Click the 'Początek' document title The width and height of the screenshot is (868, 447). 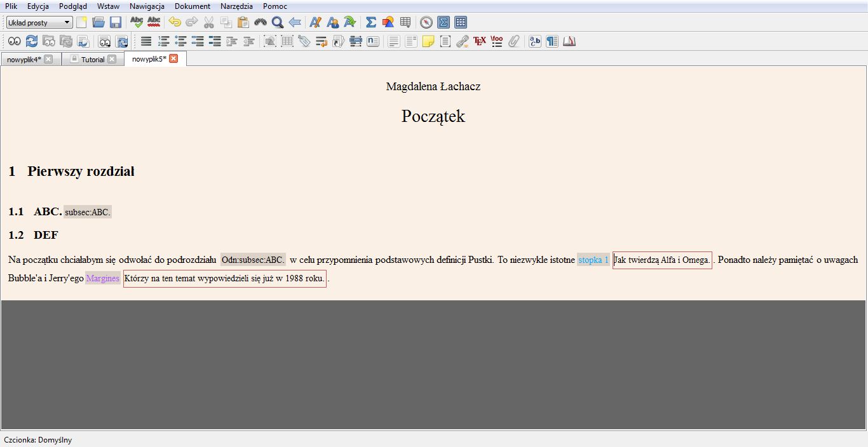[433, 116]
